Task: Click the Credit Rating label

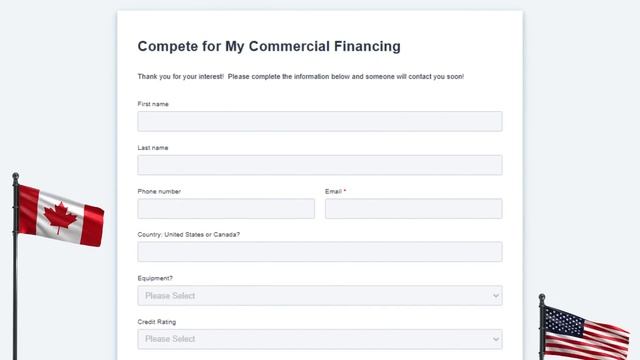Action: point(157,322)
